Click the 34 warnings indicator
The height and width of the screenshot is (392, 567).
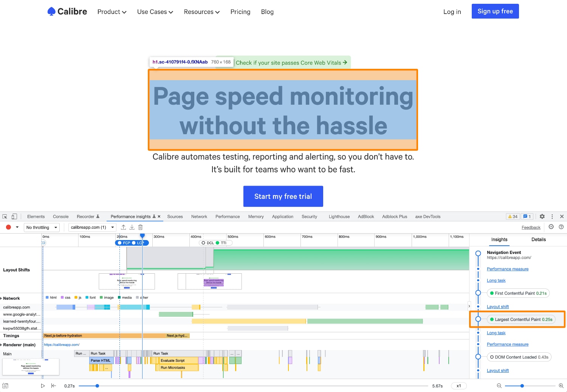point(513,216)
